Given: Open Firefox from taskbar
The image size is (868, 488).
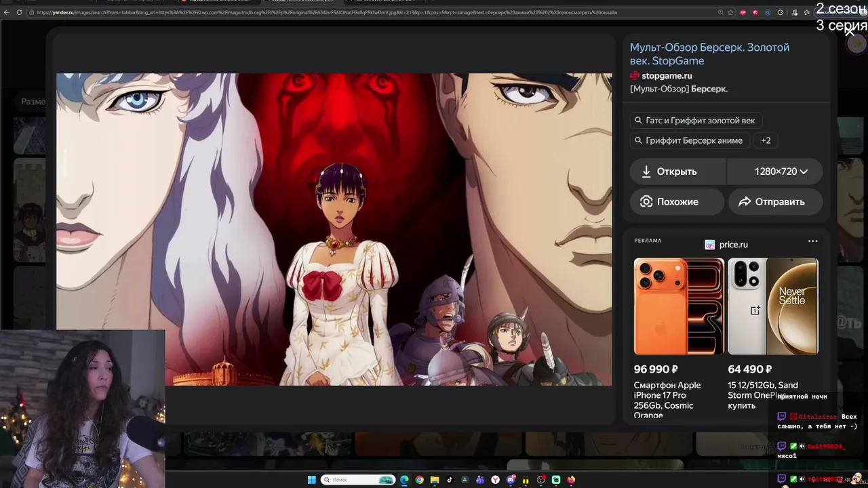Looking at the screenshot, I should click(571, 480).
